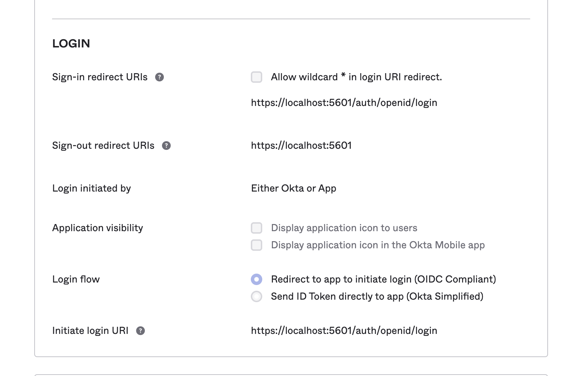Image resolution: width=588 pixels, height=376 pixels.
Task: Enable the Allow wildcard checkbox
Action: (257, 77)
